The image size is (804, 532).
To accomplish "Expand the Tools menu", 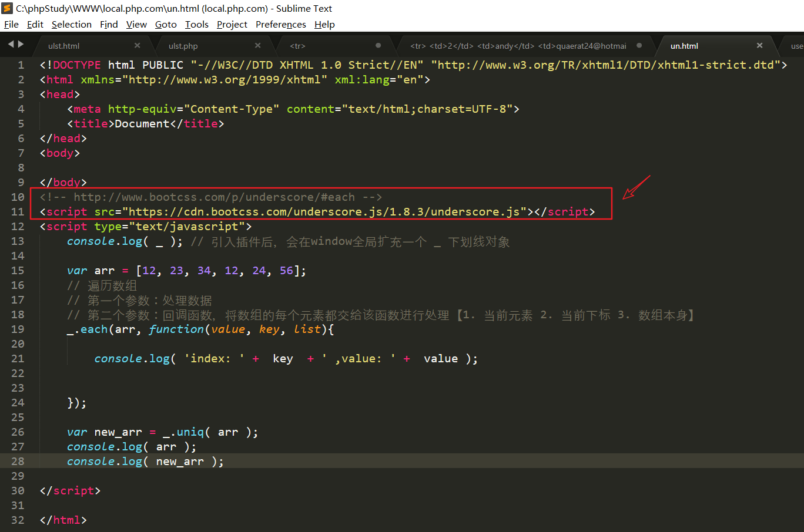I will click(x=196, y=24).
